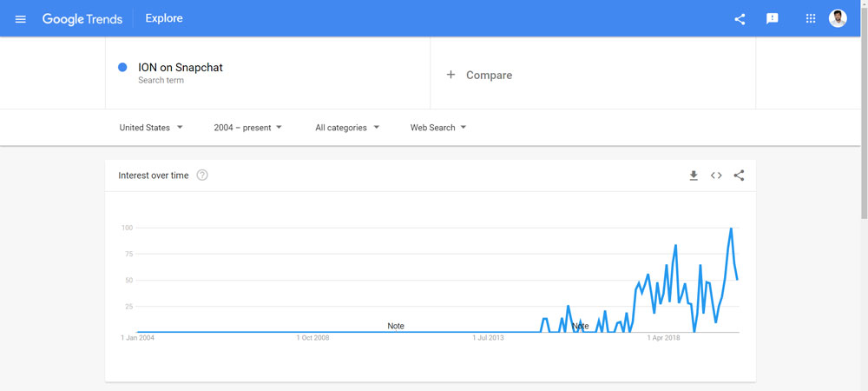This screenshot has width=868, height=391.
Task: Open the Web Search type dropdown
Action: (438, 128)
